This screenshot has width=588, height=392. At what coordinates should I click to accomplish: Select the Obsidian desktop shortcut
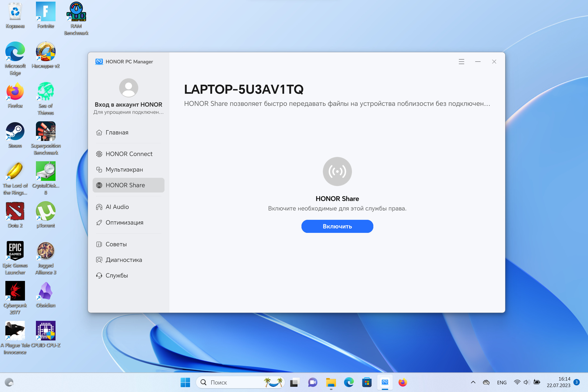(45, 295)
